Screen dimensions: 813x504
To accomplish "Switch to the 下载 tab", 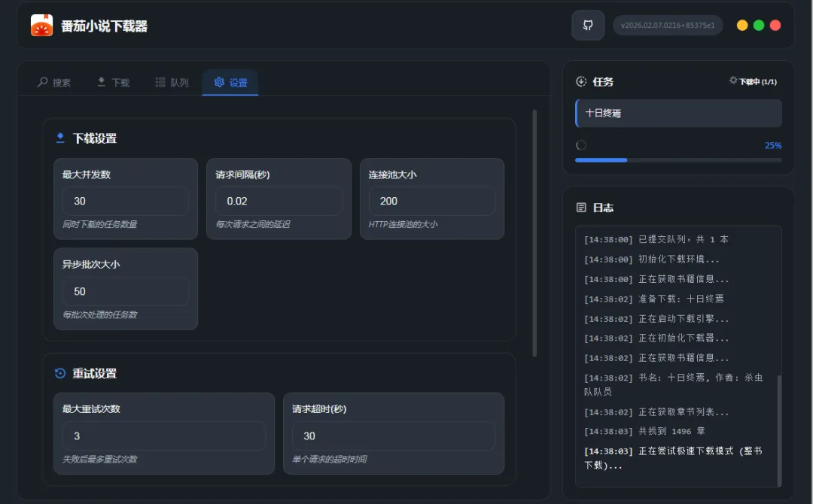I will click(x=113, y=82).
